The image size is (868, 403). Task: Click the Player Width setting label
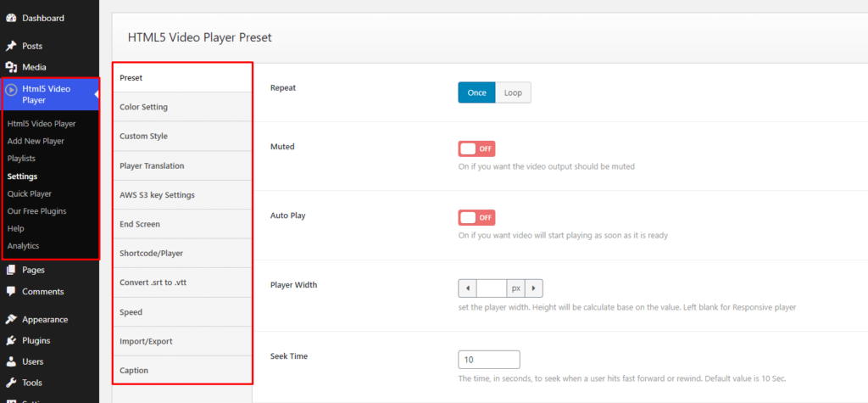pos(293,285)
